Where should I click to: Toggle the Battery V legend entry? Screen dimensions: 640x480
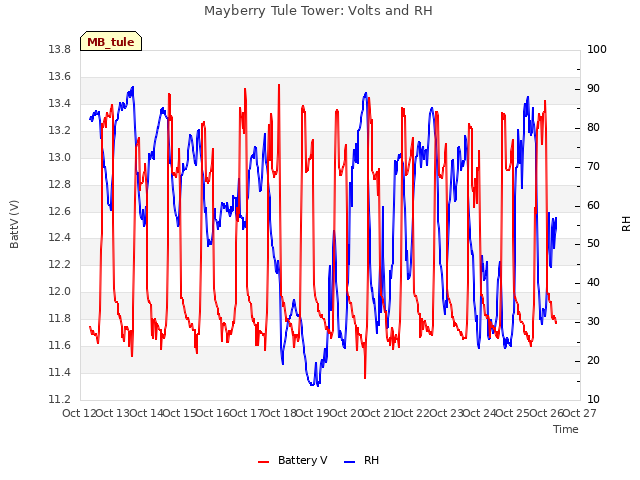293,460
